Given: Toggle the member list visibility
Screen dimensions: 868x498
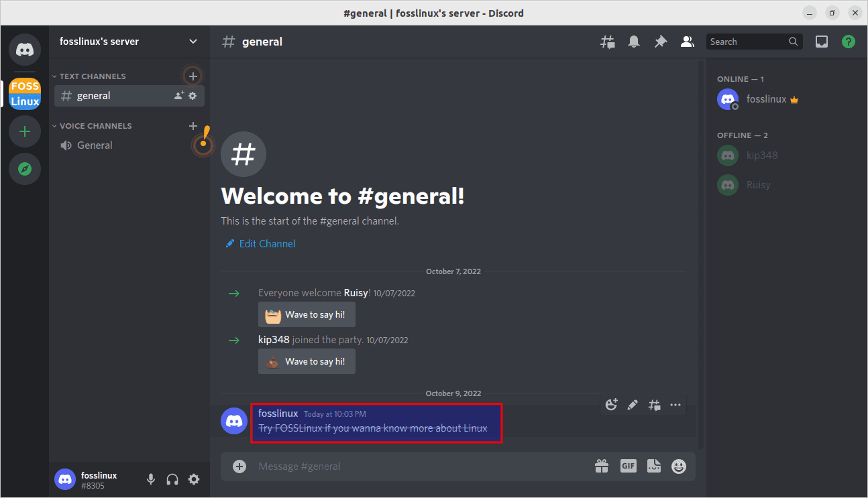Looking at the screenshot, I should (x=688, y=42).
